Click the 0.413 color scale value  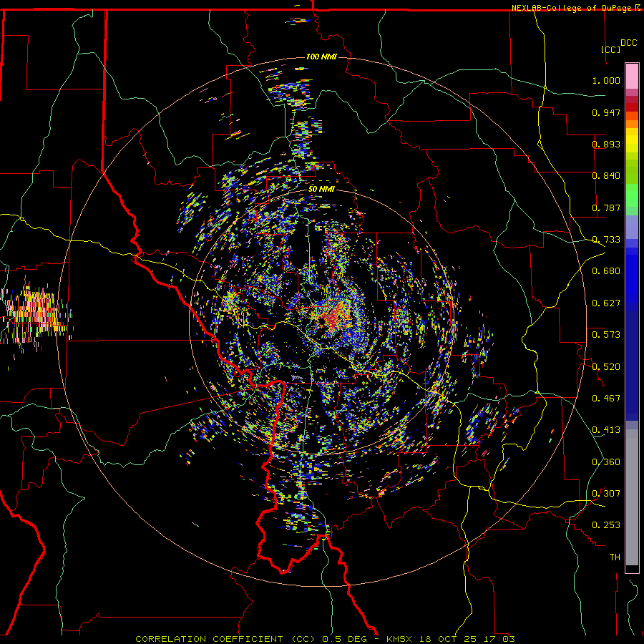click(x=606, y=430)
